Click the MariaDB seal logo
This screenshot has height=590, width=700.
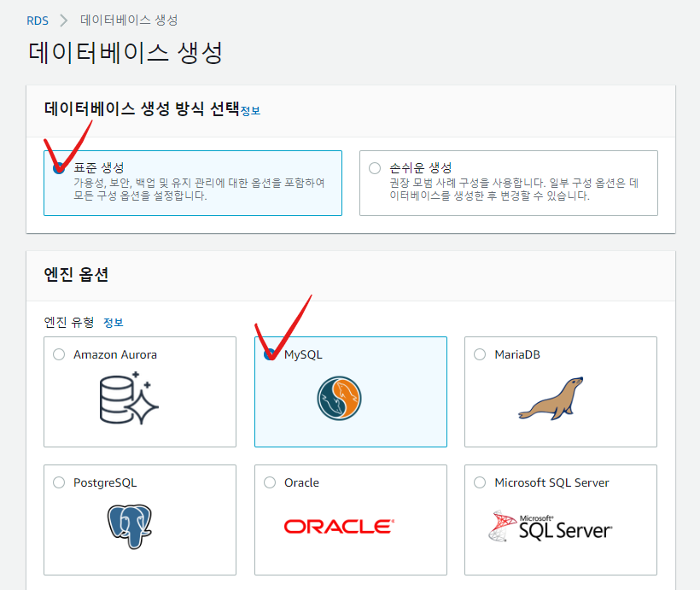(x=551, y=399)
